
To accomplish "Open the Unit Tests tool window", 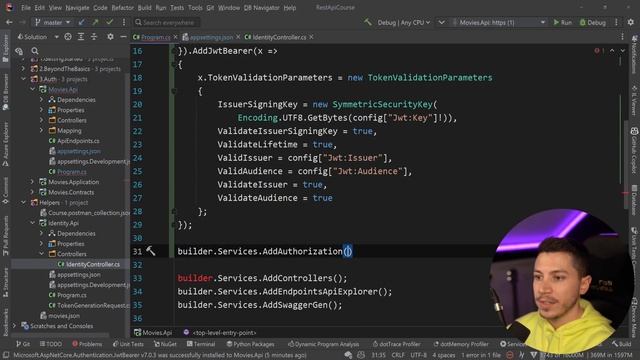I will pyautogui.click(x=129, y=344).
